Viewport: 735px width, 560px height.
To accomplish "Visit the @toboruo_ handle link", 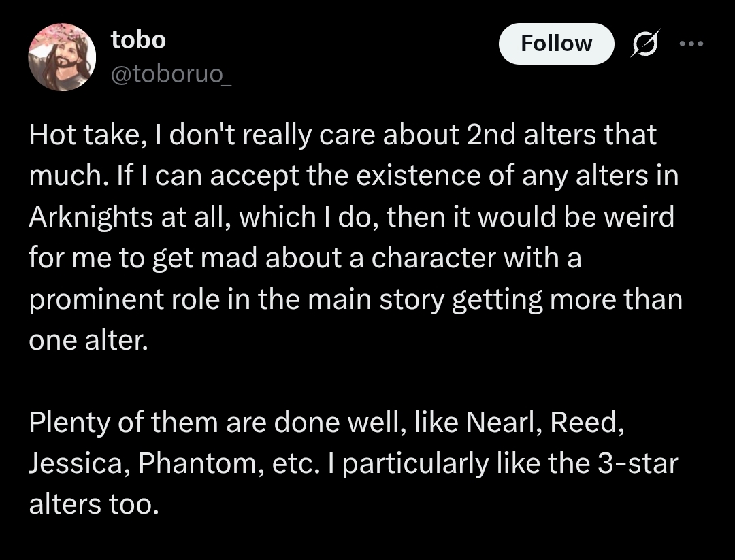I will click(171, 73).
